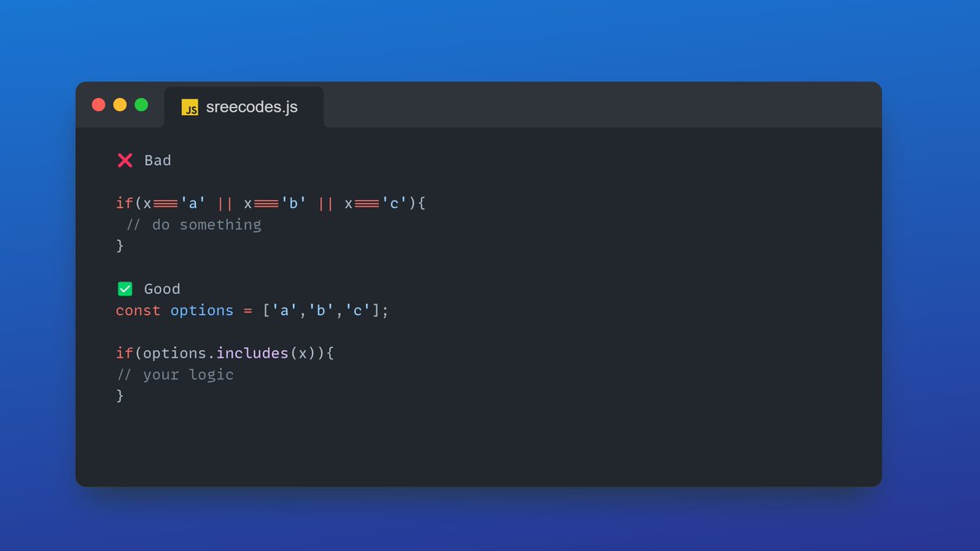The height and width of the screenshot is (551, 980).
Task: Click the yellow minimize window dot
Action: pyautogui.click(x=120, y=104)
